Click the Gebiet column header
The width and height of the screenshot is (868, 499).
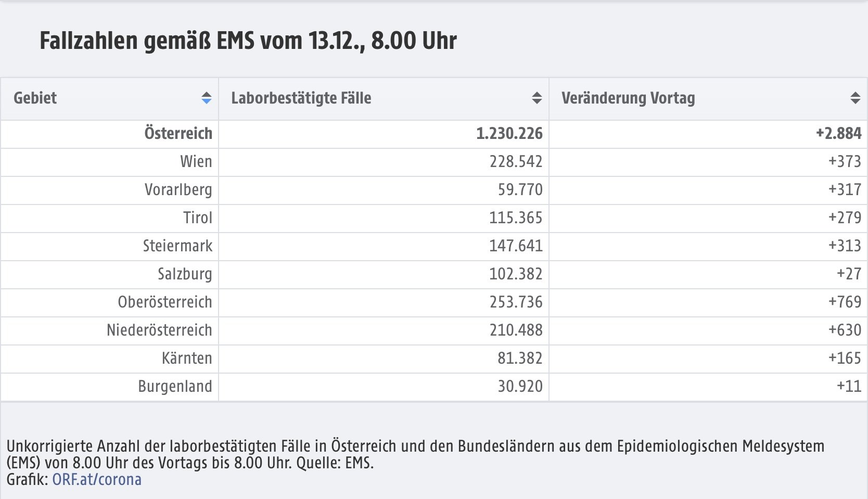click(x=109, y=99)
